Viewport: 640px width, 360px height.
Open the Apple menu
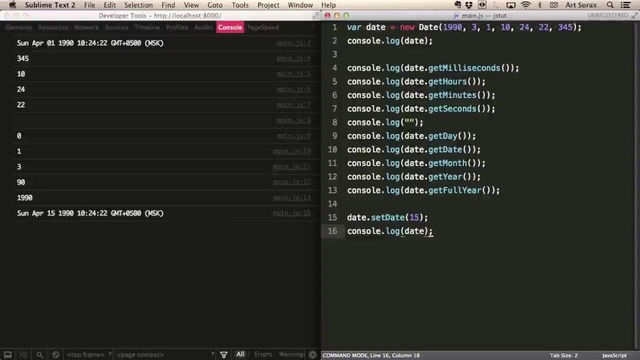point(13,5)
